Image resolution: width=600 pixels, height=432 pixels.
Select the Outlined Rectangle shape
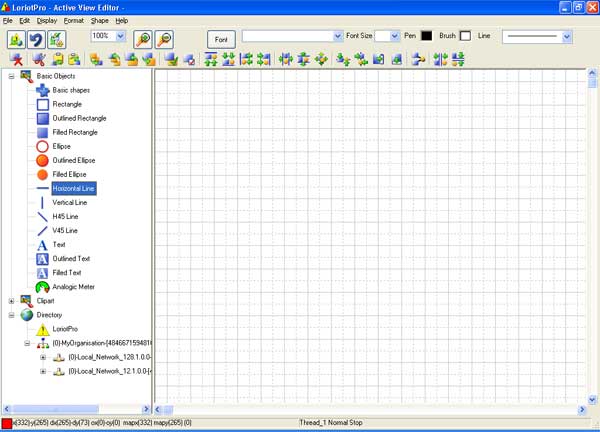click(43, 119)
